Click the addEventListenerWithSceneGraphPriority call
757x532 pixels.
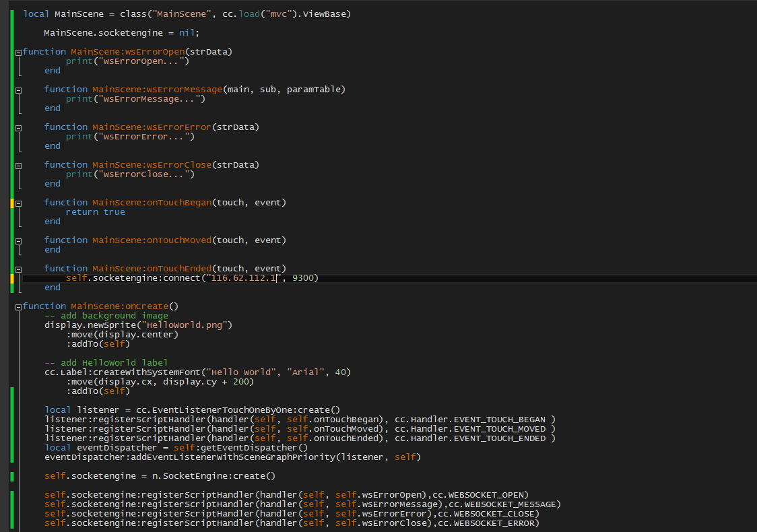pyautogui.click(x=189, y=457)
